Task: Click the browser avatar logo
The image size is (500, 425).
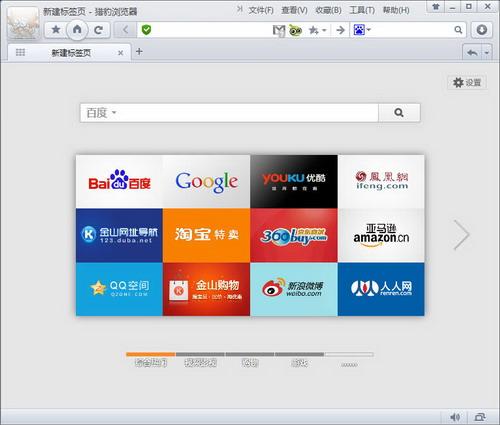Action: (23, 24)
